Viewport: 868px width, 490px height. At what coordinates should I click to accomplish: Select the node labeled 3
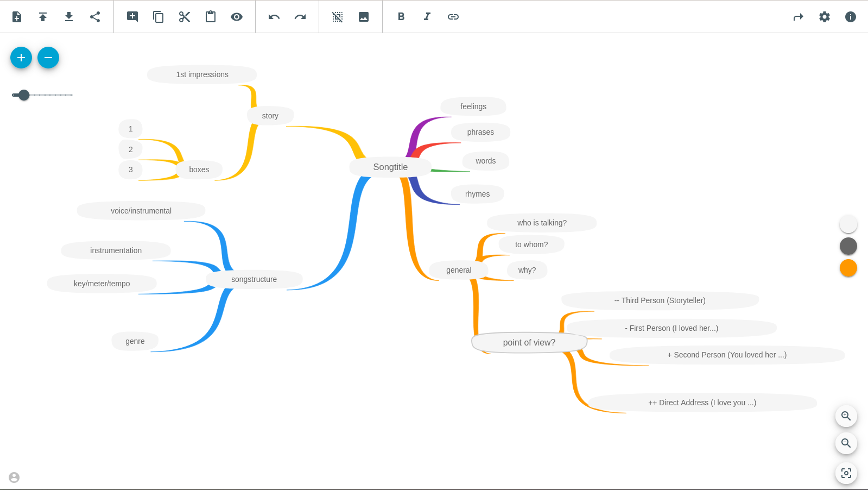point(130,169)
